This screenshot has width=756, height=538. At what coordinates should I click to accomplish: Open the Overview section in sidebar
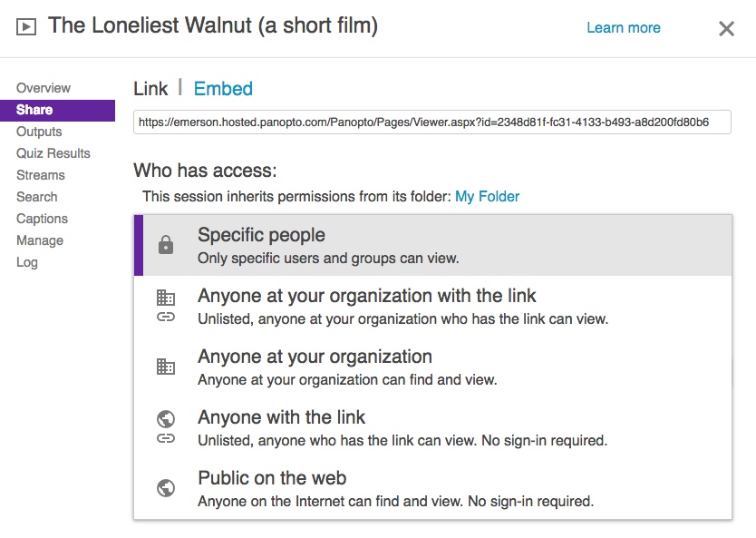44,88
